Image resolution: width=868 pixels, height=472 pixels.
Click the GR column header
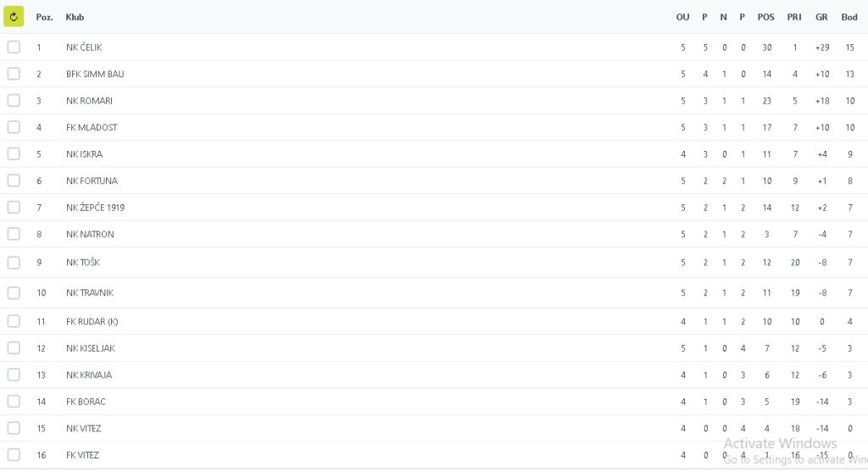pyautogui.click(x=821, y=17)
